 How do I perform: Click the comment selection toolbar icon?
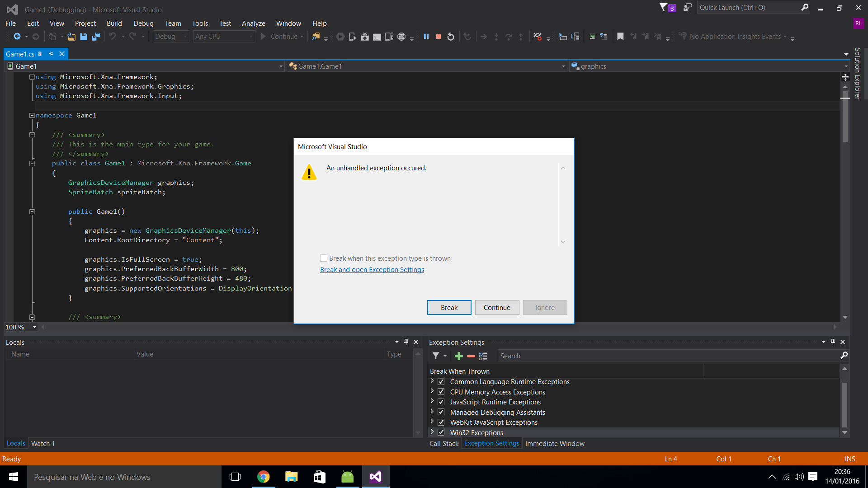coord(591,37)
